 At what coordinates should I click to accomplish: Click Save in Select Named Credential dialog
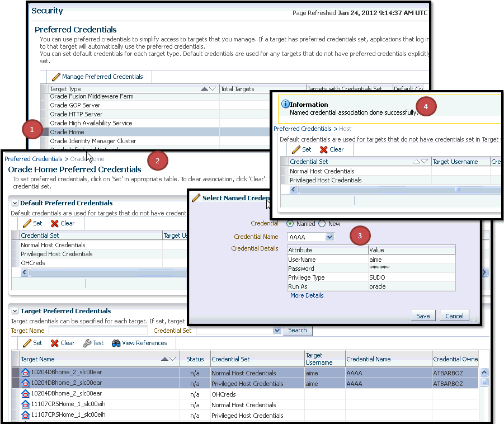click(423, 316)
